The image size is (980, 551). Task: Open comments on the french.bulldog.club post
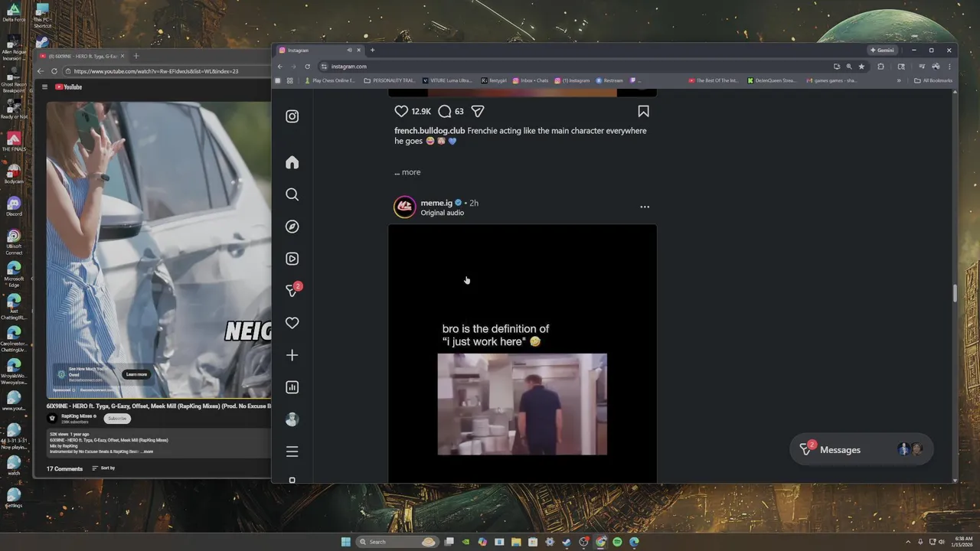coord(445,111)
